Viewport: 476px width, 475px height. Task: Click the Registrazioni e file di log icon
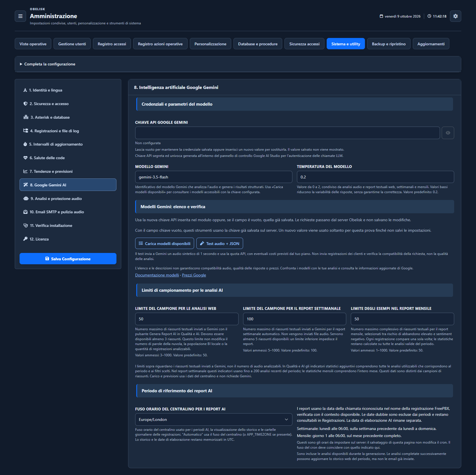tap(26, 131)
